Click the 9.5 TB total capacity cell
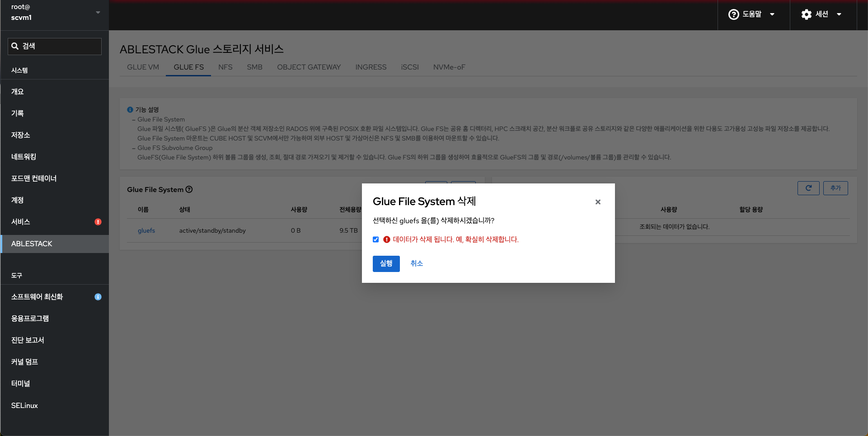Image resolution: width=868 pixels, height=436 pixels. point(348,231)
